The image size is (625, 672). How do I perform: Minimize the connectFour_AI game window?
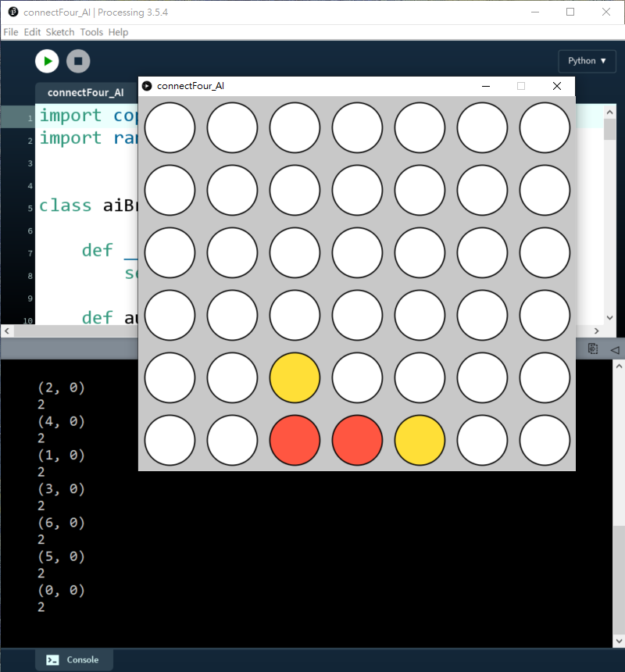pyautogui.click(x=486, y=86)
